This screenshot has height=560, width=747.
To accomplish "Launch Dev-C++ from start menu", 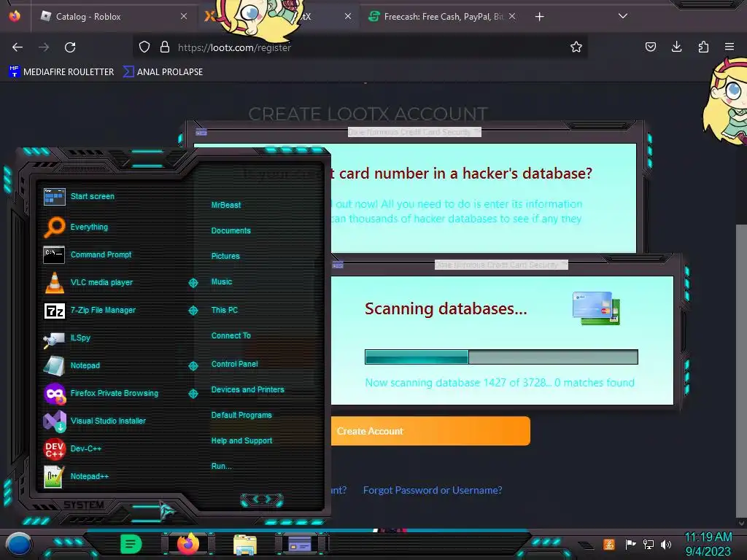I will click(72, 448).
